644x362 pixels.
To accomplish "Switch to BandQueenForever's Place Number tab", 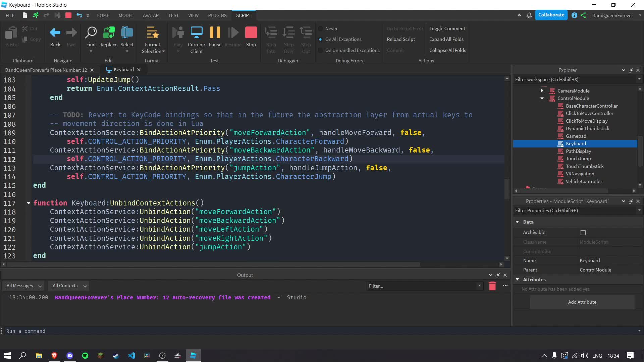I will click(46, 70).
